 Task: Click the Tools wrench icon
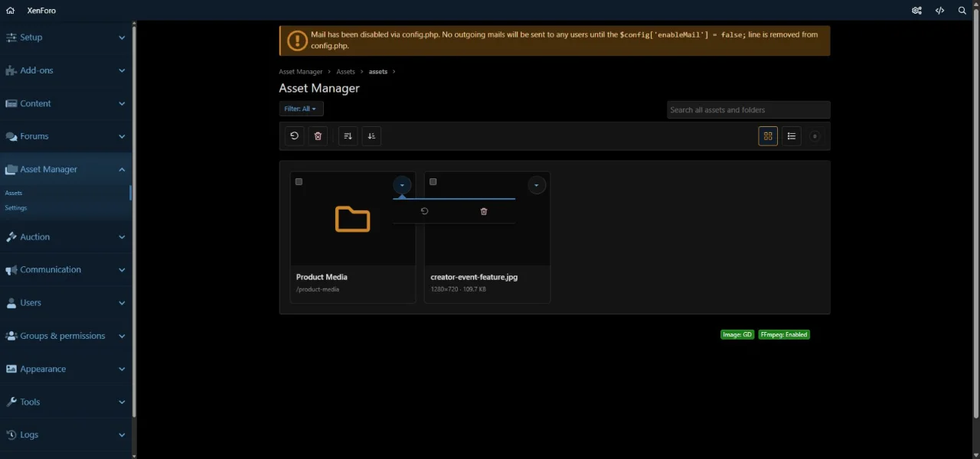click(11, 402)
